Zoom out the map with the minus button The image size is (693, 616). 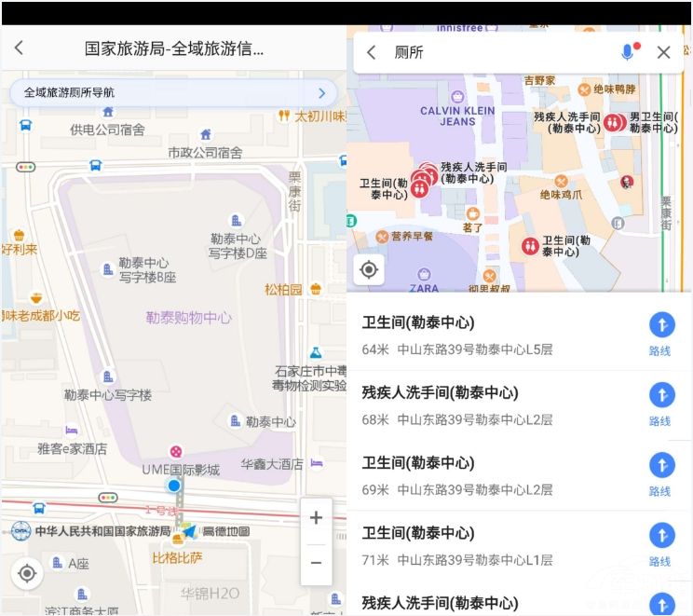click(316, 562)
